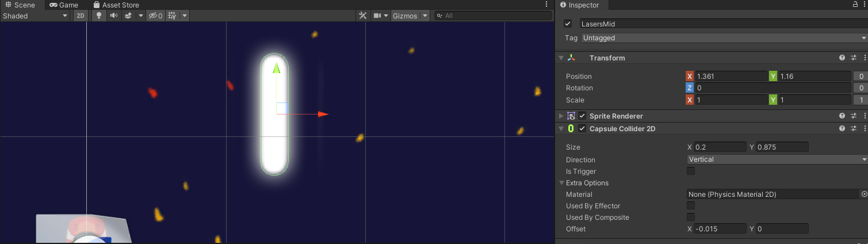
Task: Click the green Y-axis gizmo arrow
Action: [x=276, y=68]
